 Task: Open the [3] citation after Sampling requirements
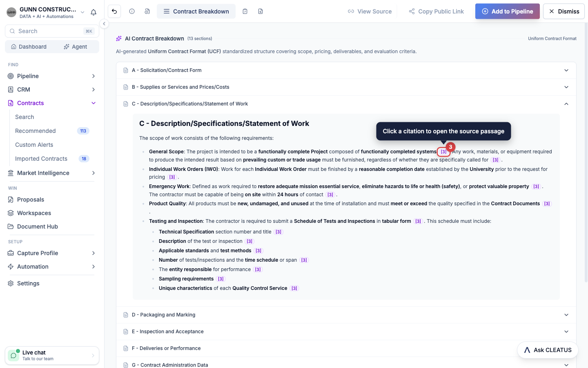pos(220,279)
